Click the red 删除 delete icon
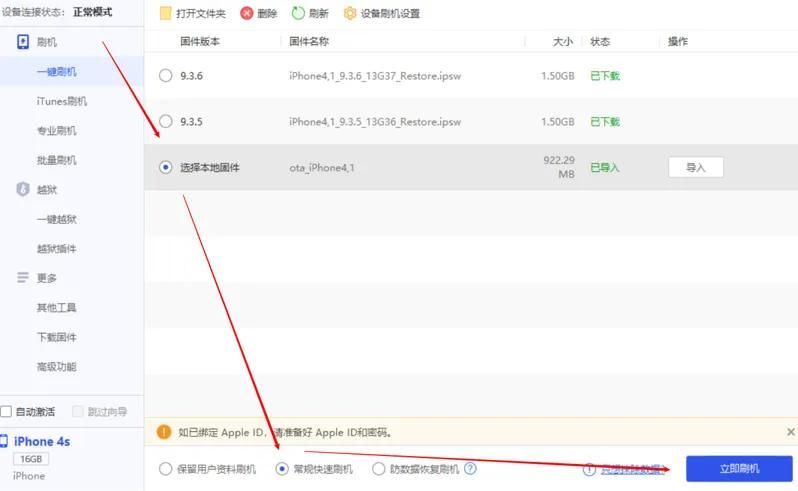This screenshot has width=798, height=491. tap(247, 13)
